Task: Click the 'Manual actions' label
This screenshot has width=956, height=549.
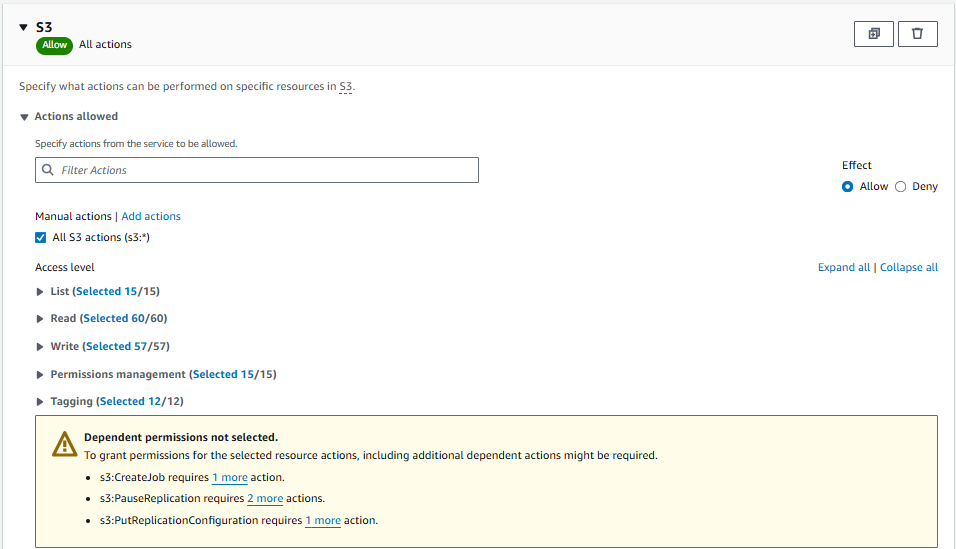Action: (x=73, y=216)
